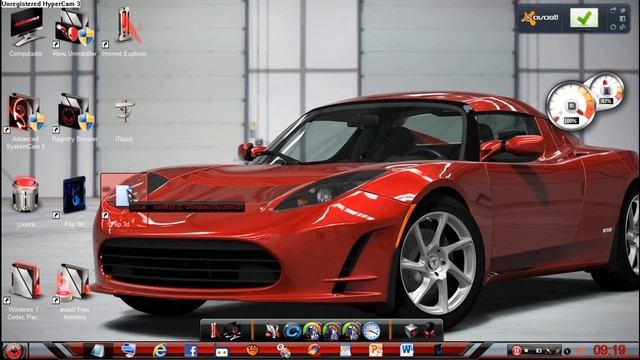Viewport: 640px width, 360px height.
Task: Open the HyperCam cassette icon on taskbar
Action: 222,351
